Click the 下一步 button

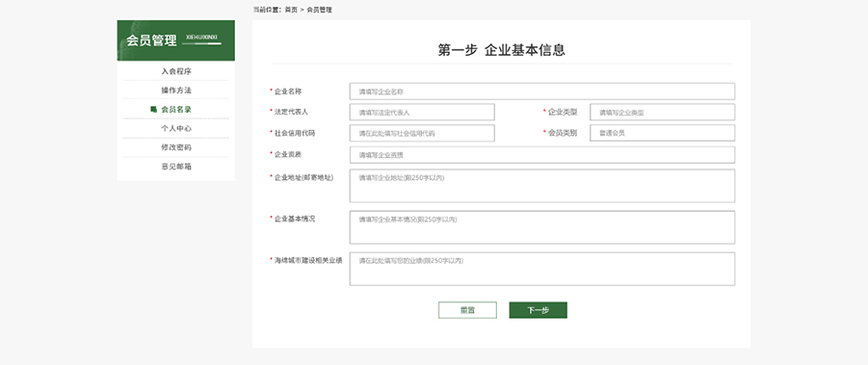click(539, 310)
